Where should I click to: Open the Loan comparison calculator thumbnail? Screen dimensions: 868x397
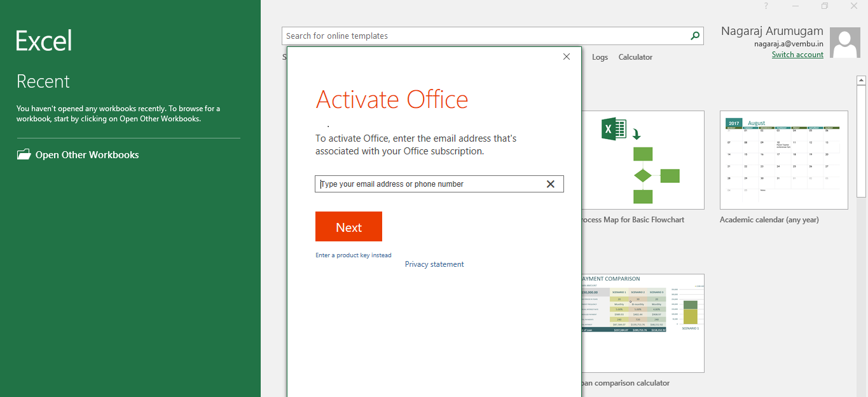coord(642,323)
